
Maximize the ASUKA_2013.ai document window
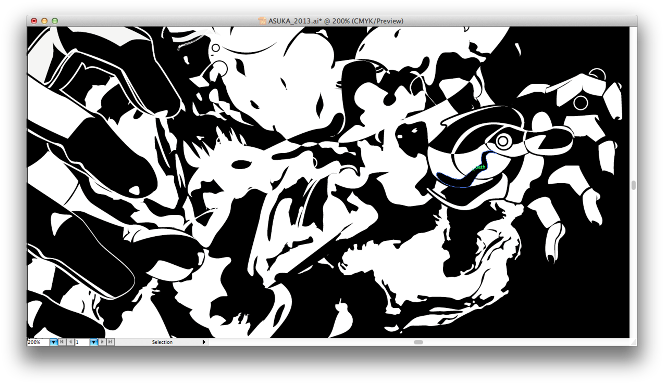55,21
